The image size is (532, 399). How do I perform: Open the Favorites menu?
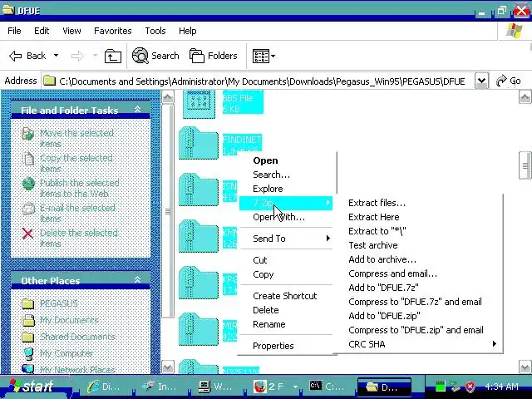(x=113, y=31)
